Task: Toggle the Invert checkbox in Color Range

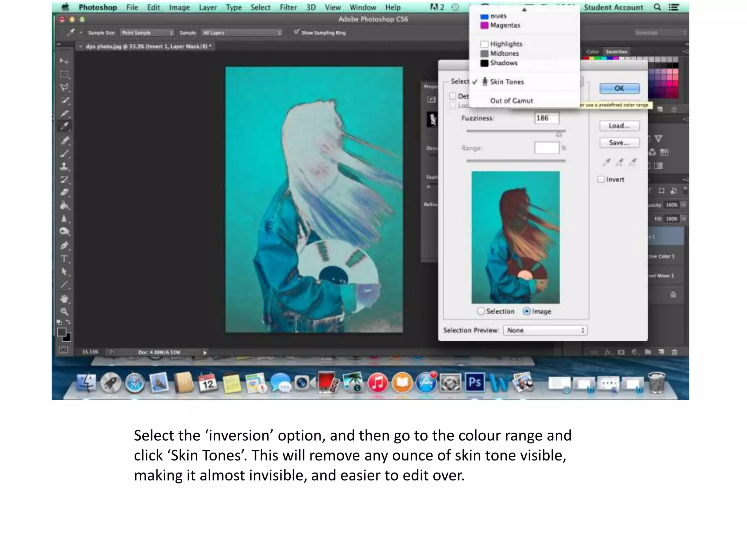Action: click(601, 179)
